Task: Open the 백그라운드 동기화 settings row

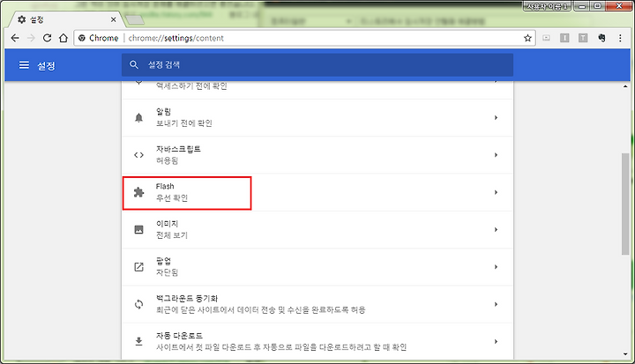Action: point(317,304)
